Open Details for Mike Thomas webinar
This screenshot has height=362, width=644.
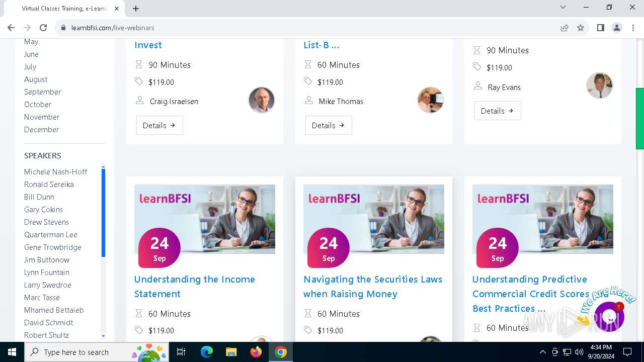(x=329, y=126)
